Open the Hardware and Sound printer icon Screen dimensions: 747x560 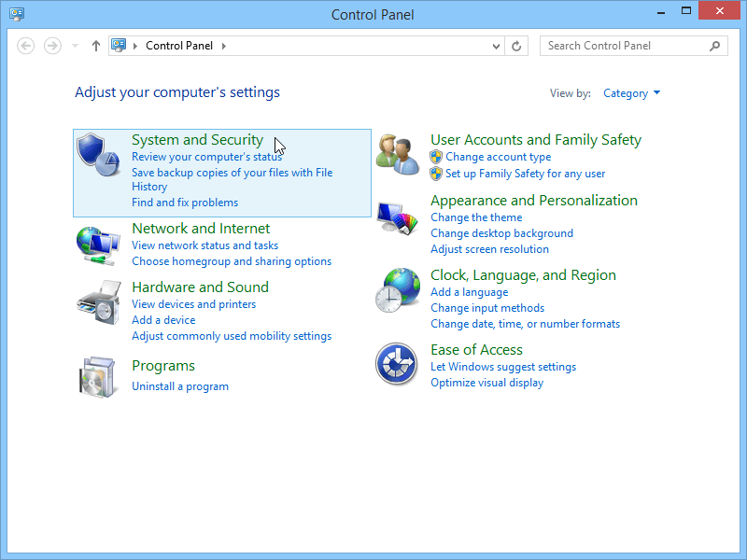point(98,302)
